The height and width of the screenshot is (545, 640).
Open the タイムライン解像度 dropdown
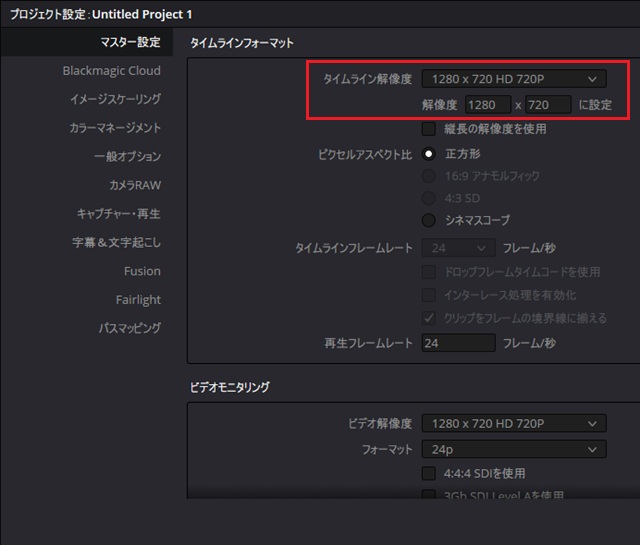coord(513,79)
